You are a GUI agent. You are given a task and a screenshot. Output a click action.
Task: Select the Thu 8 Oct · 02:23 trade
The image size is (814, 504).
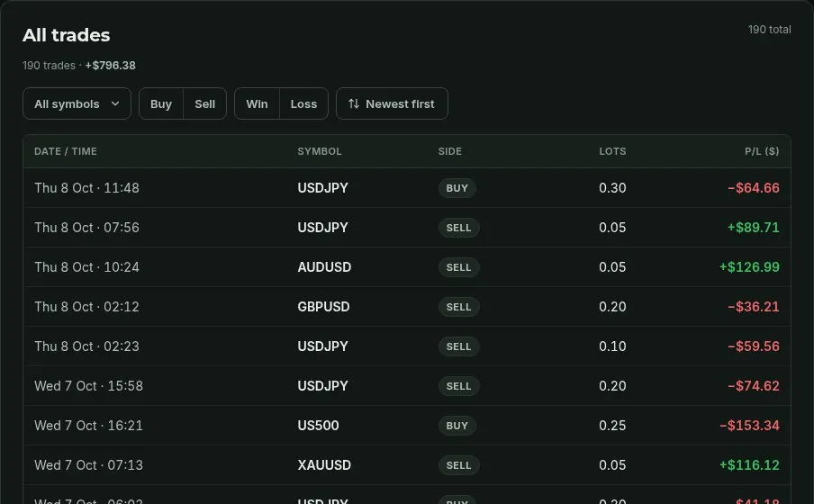(407, 346)
